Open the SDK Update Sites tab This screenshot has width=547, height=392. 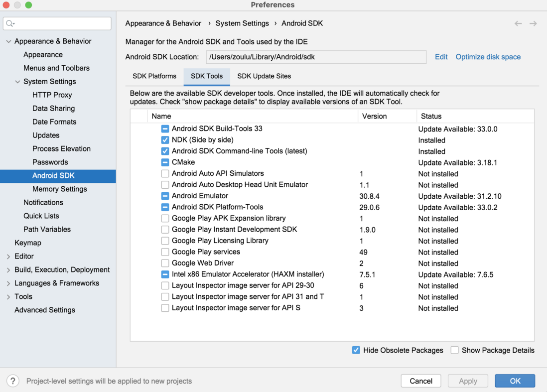264,76
